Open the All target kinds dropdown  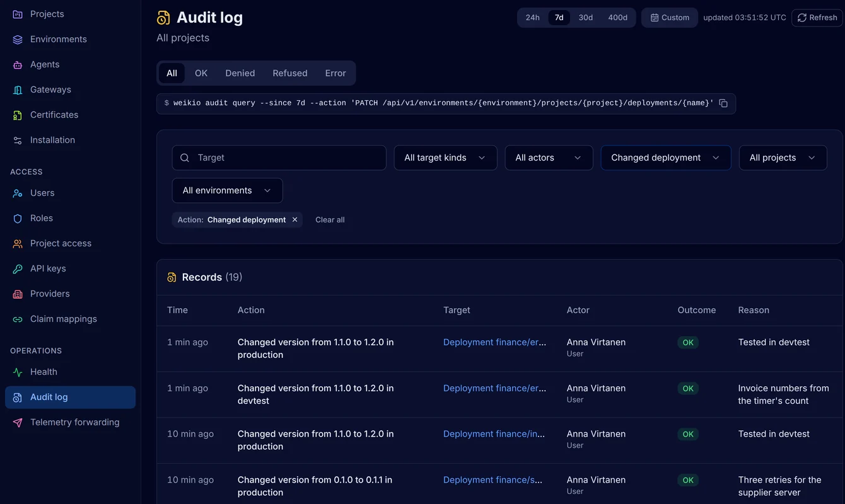pyautogui.click(x=446, y=157)
